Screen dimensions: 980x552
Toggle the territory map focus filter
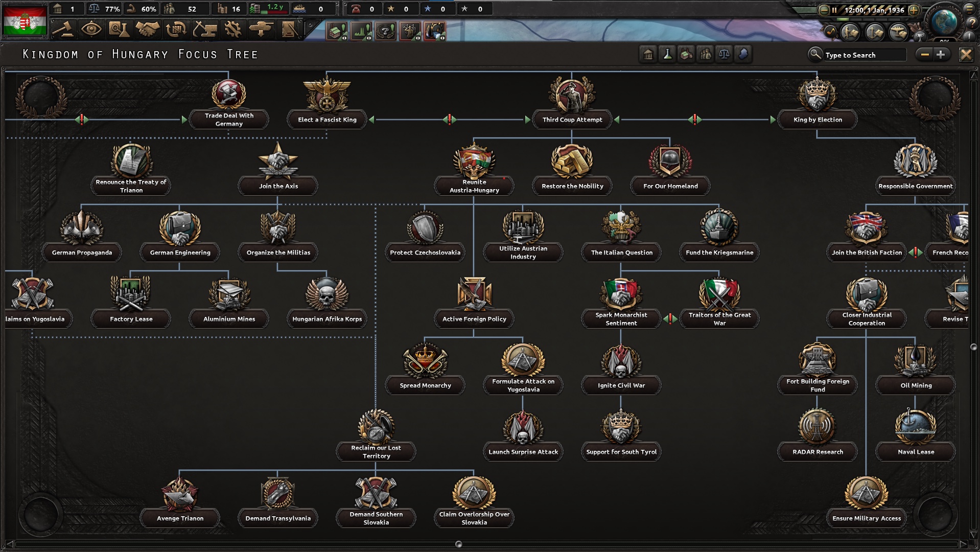pyautogui.click(x=743, y=54)
